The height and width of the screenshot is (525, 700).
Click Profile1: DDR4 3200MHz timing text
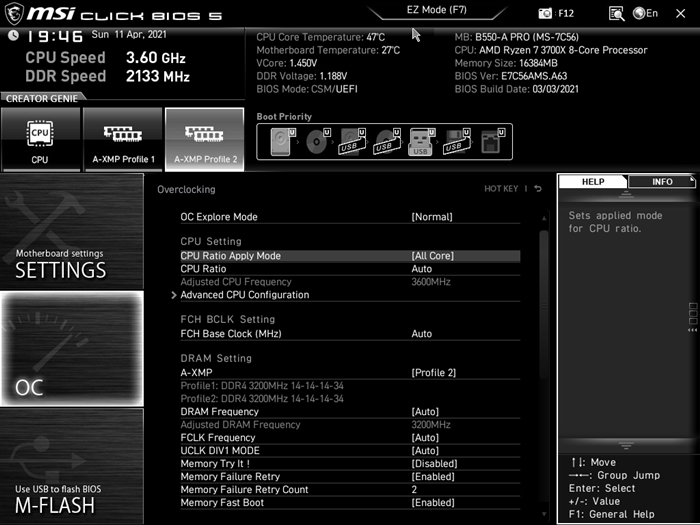pyautogui.click(x=262, y=386)
